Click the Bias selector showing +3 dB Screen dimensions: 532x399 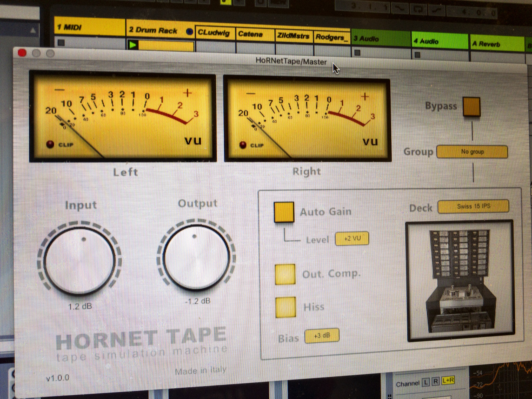pyautogui.click(x=322, y=335)
